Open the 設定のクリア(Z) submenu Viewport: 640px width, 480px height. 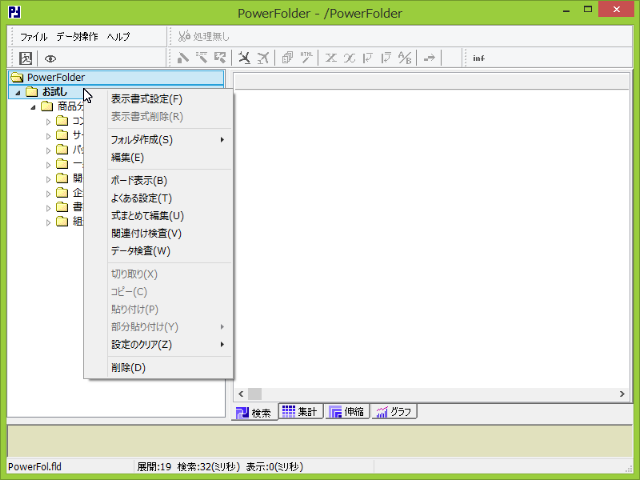point(159,344)
